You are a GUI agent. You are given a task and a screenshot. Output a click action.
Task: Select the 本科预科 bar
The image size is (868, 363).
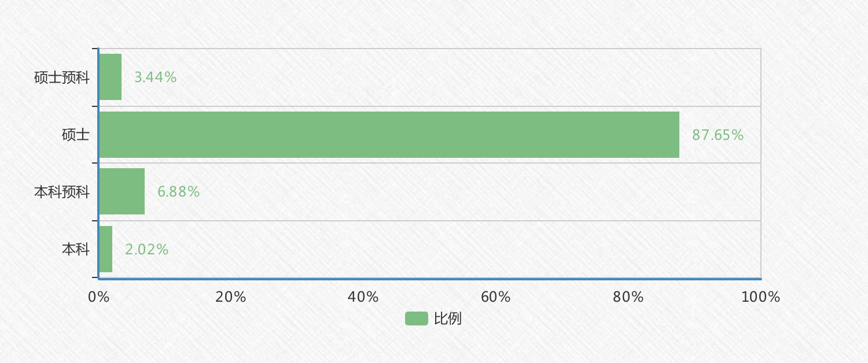[122, 191]
